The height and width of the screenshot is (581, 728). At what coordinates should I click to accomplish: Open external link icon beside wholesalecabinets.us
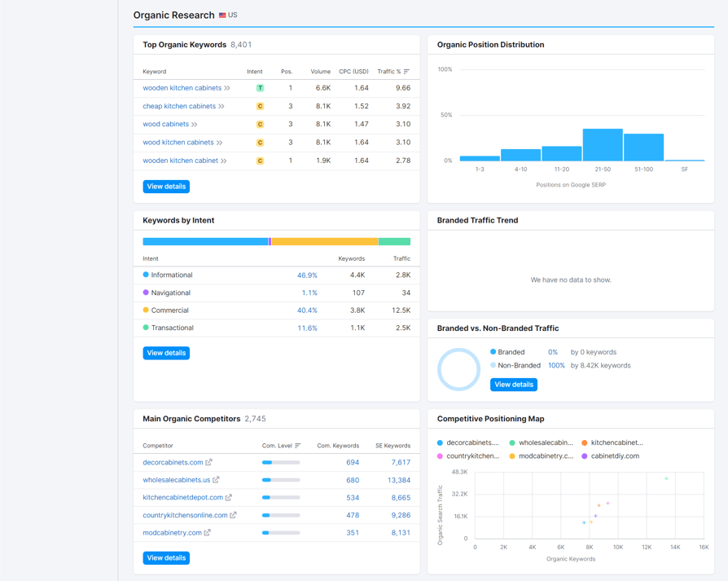216,480
